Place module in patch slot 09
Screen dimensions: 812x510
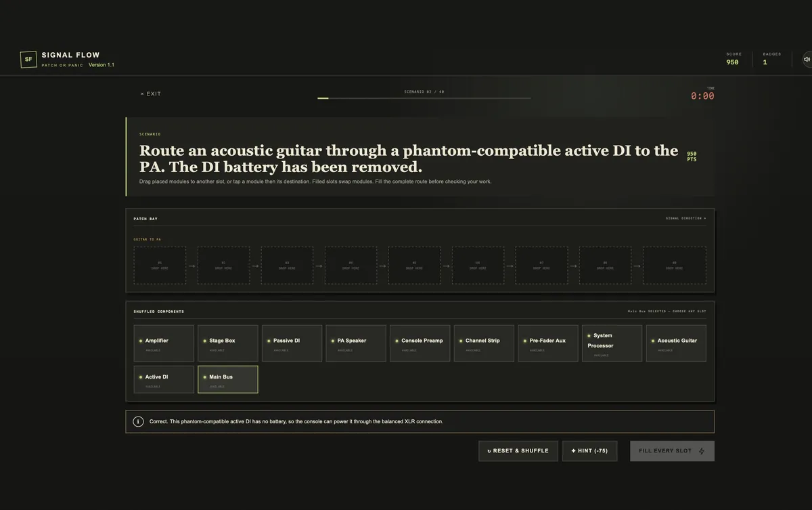674,265
